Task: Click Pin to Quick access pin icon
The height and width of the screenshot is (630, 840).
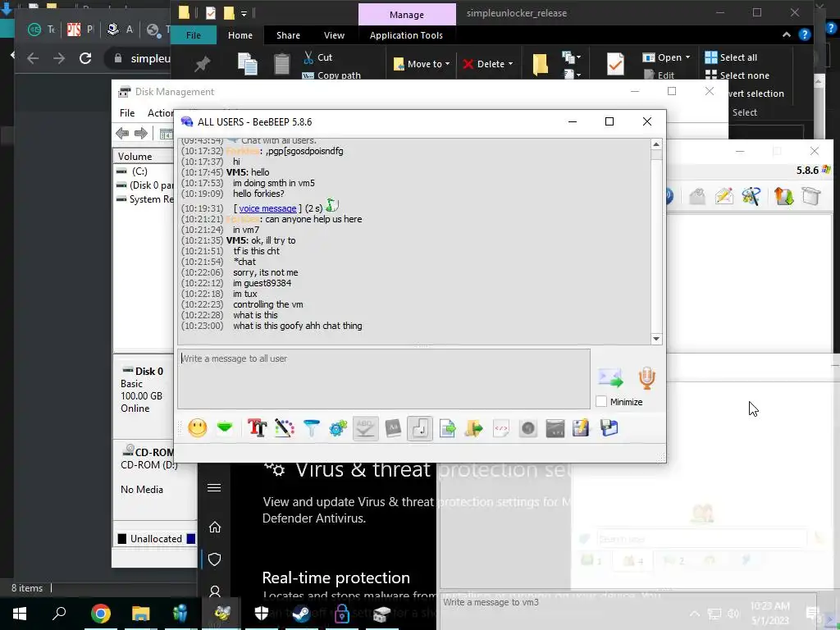Action: click(x=203, y=64)
